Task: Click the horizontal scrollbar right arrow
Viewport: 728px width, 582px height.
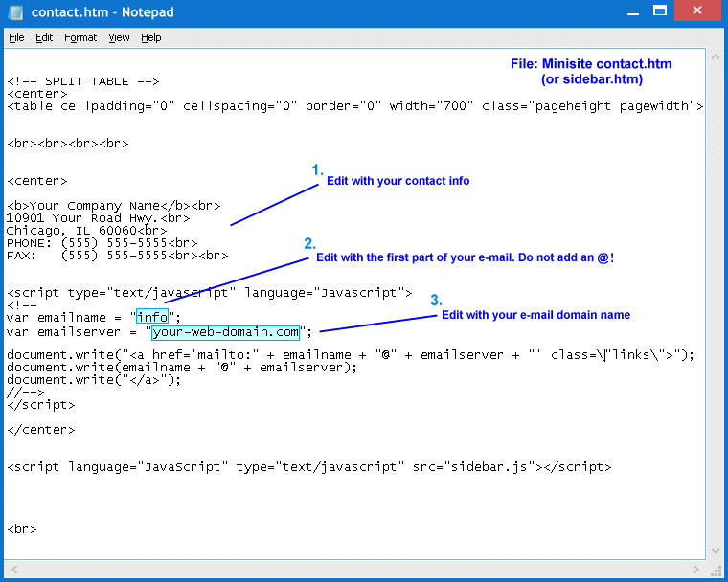Action: (x=695, y=569)
